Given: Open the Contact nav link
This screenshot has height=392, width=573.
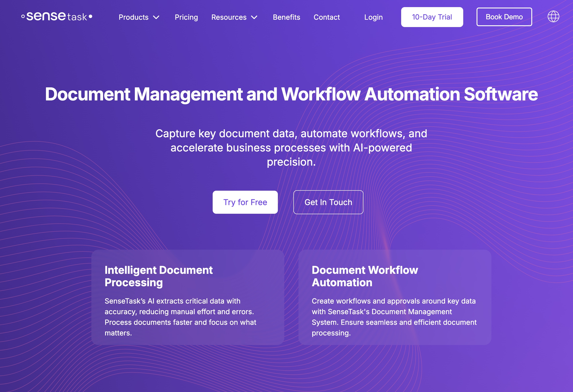Looking at the screenshot, I should pyautogui.click(x=326, y=17).
